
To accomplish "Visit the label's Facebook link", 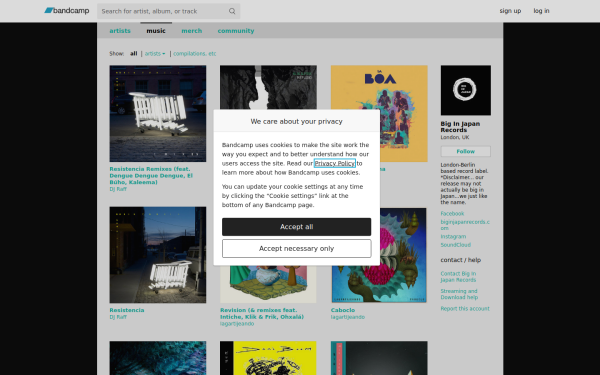I will pos(452,214).
